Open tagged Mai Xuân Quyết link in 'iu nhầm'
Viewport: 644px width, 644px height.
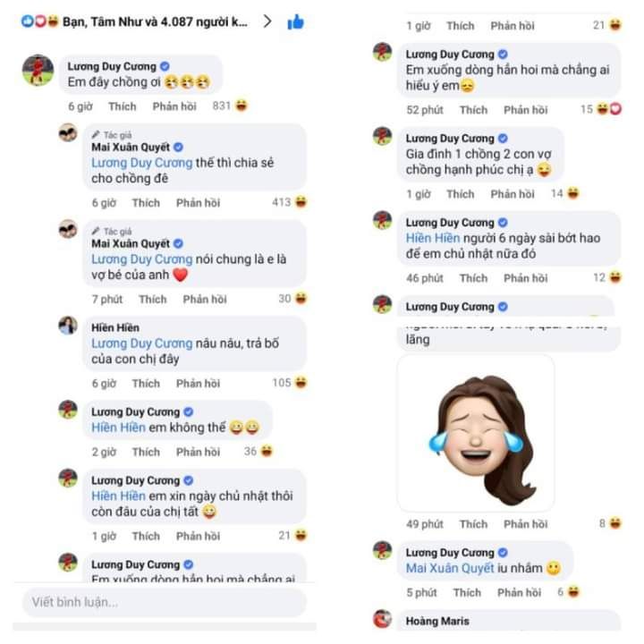(450, 568)
